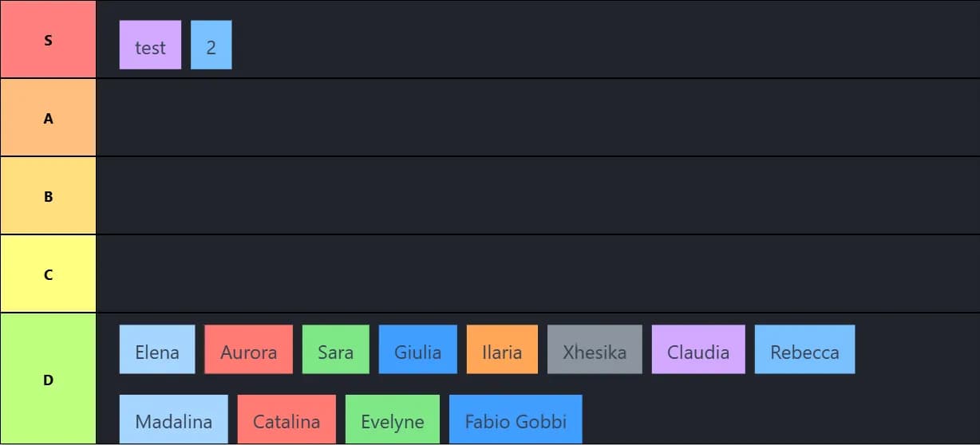
Task: Select the orange A tier label
Action: 48,118
